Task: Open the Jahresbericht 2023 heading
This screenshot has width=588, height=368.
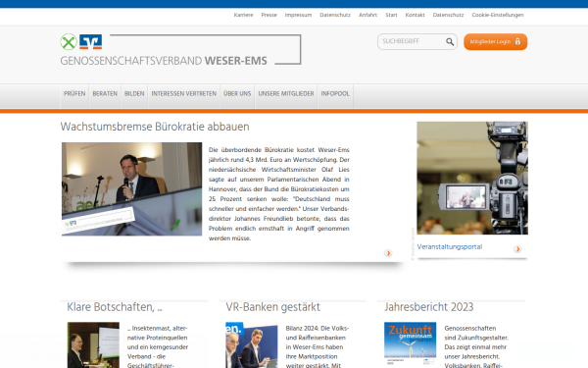Action: tap(428, 307)
